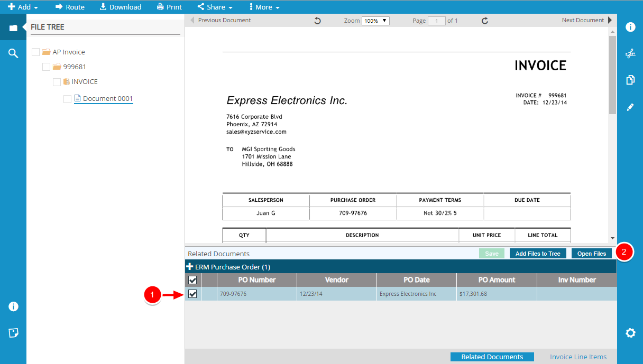Viewport: 643px width, 364px height.
Task: Click the copy documents icon in right sidebar
Action: point(630,80)
